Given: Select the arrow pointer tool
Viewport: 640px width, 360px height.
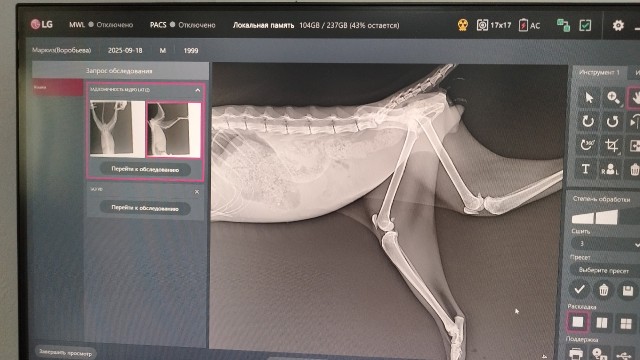Looking at the screenshot, I should coord(589,98).
